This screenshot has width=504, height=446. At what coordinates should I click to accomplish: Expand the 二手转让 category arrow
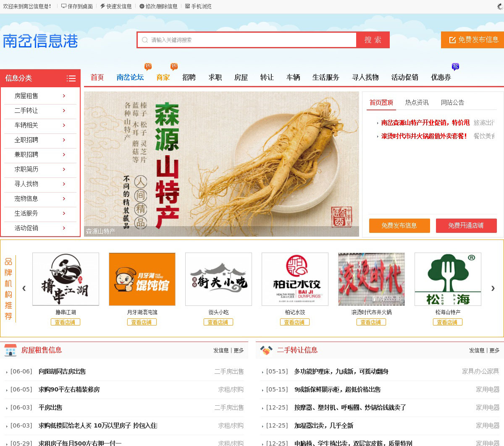[x=64, y=111]
